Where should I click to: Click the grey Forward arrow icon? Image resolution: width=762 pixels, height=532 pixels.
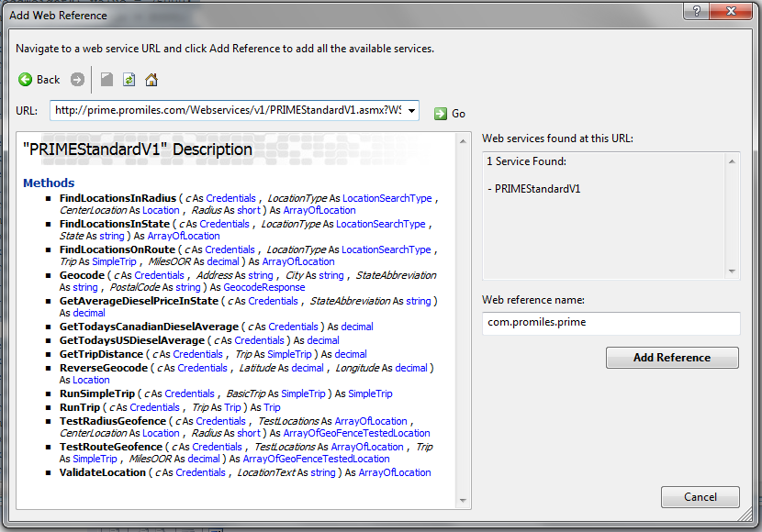pyautogui.click(x=77, y=80)
